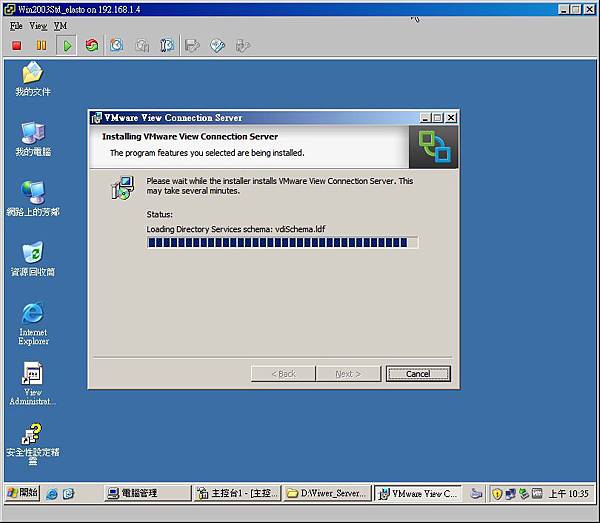Click the disabled Next button
The height and width of the screenshot is (523, 600).
[348, 374]
